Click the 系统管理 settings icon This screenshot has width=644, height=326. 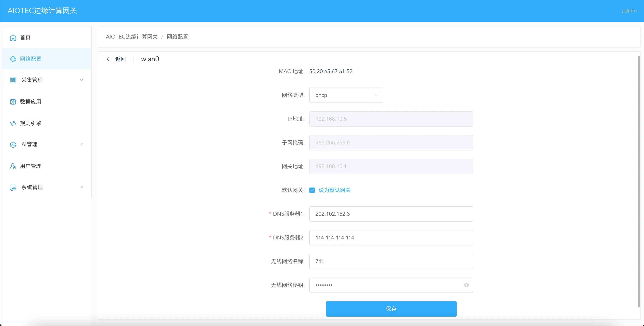[x=13, y=188]
